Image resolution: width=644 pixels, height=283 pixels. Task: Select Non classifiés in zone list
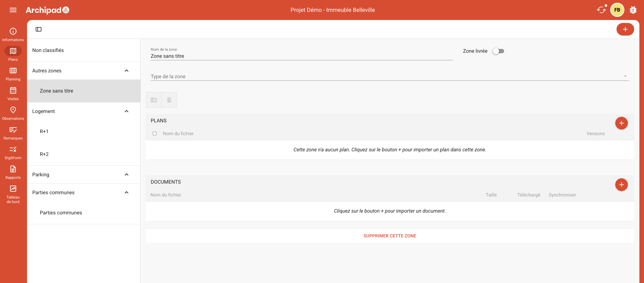click(48, 50)
